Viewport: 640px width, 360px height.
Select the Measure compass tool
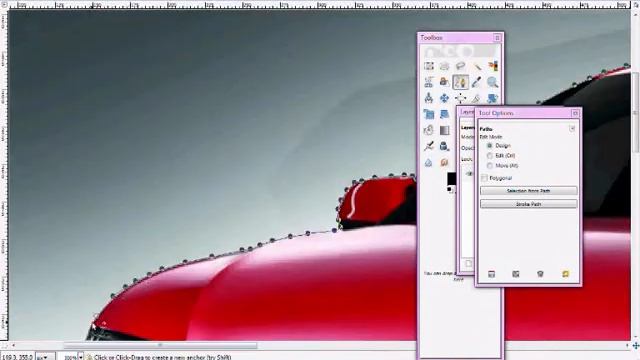429,98
